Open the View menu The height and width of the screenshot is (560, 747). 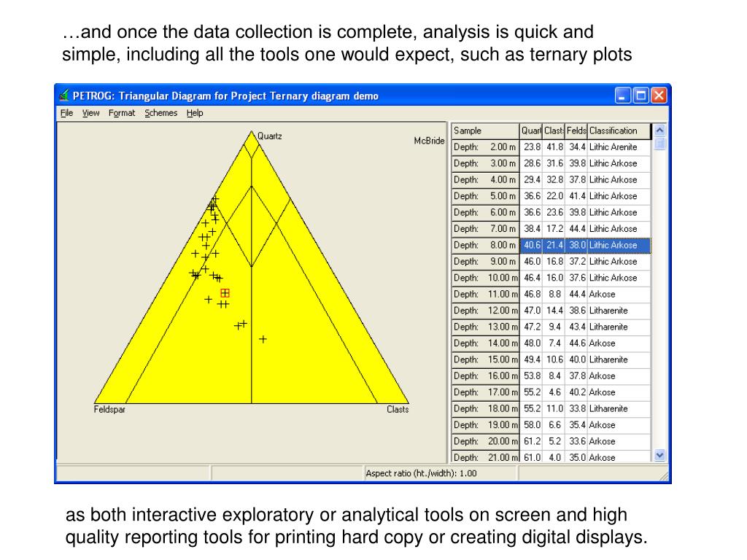coord(90,113)
